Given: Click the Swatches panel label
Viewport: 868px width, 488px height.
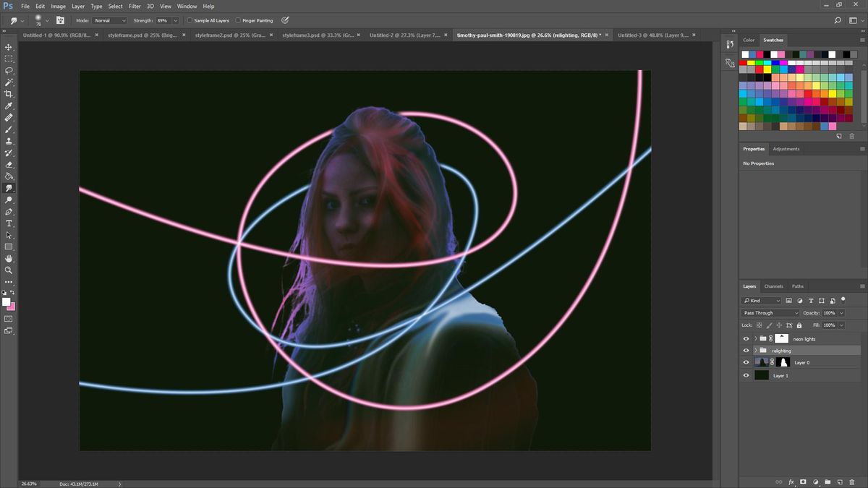Looking at the screenshot, I should 773,40.
